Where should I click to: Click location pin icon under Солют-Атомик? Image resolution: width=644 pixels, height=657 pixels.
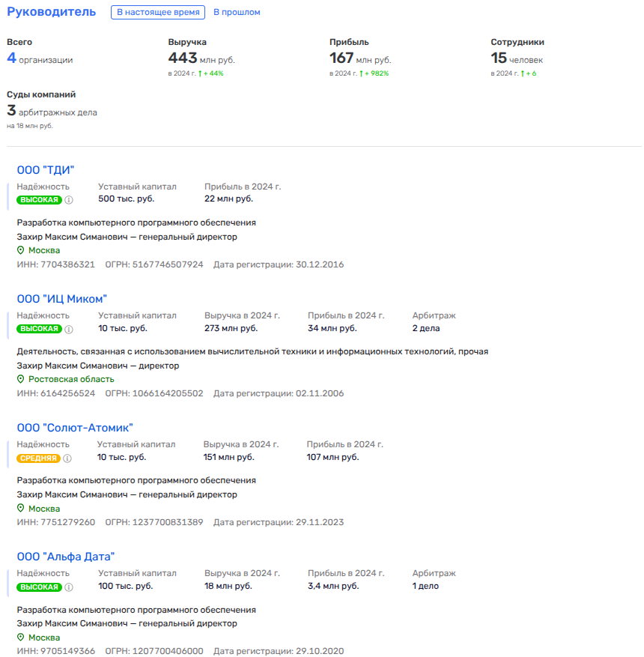click(x=21, y=509)
